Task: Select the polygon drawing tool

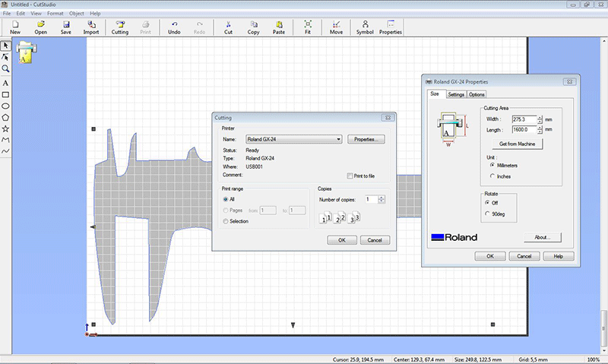Action: coord(5,118)
